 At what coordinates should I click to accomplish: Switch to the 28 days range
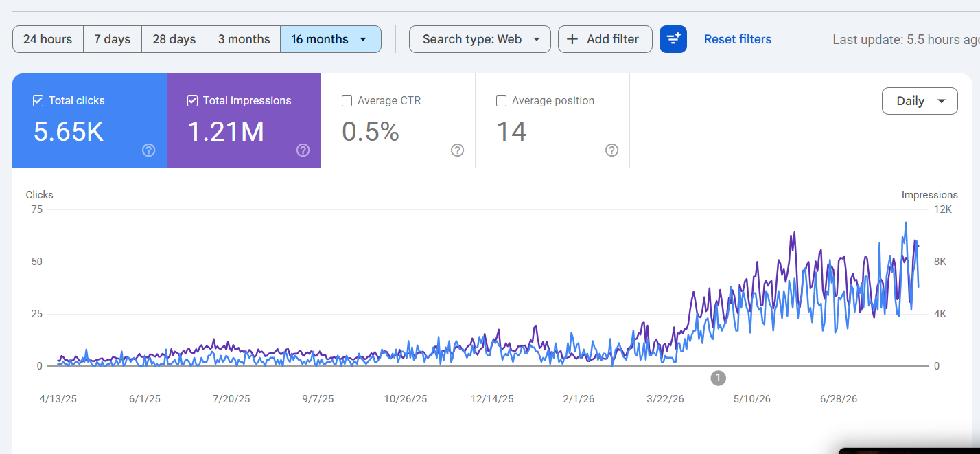click(174, 39)
